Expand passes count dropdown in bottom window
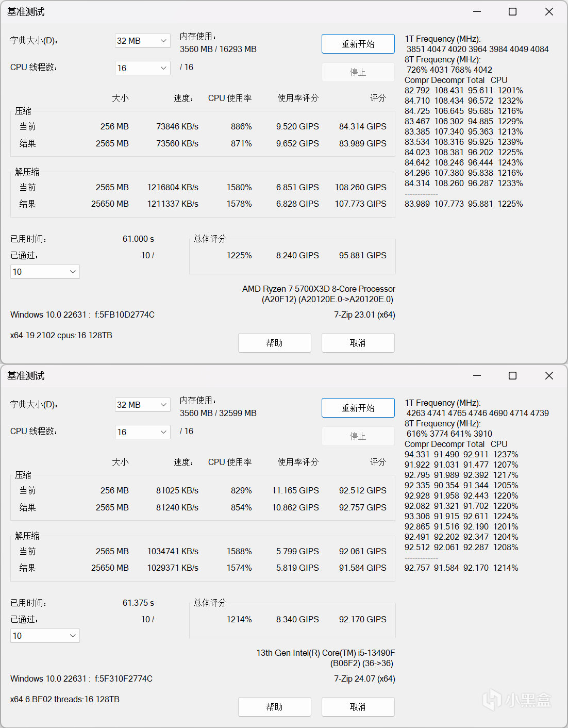The height and width of the screenshot is (728, 568). tap(45, 636)
